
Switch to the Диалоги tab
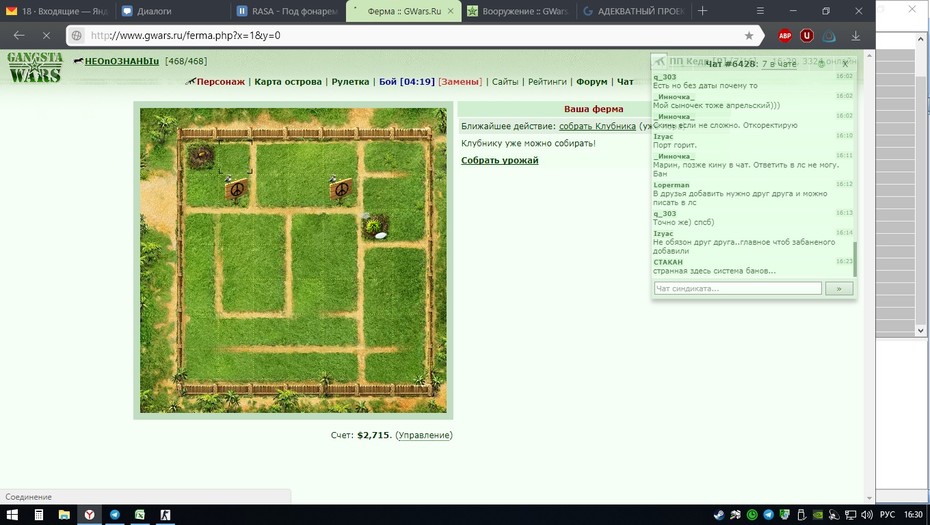click(x=172, y=11)
